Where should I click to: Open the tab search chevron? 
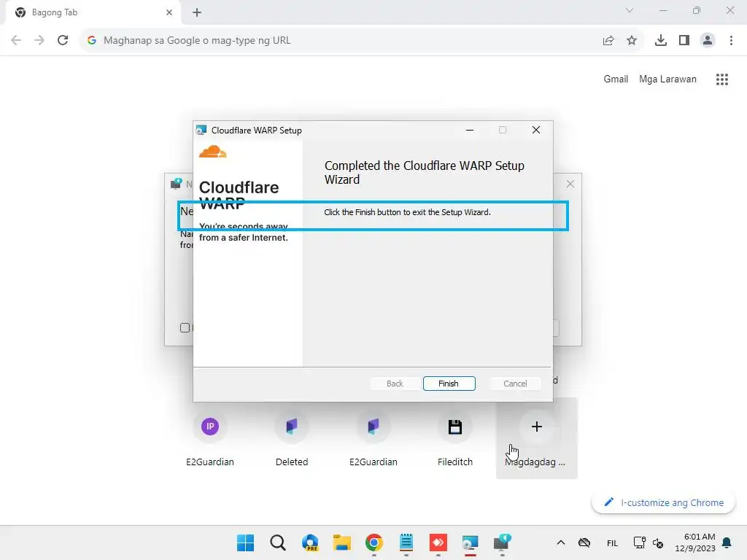click(630, 10)
